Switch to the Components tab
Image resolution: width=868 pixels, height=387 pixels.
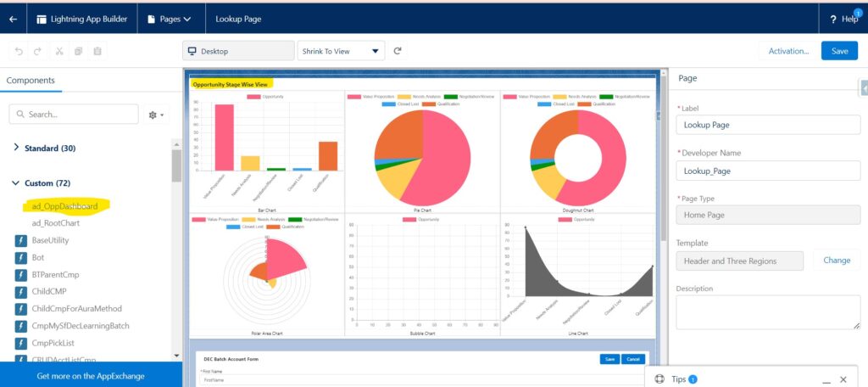(31, 81)
